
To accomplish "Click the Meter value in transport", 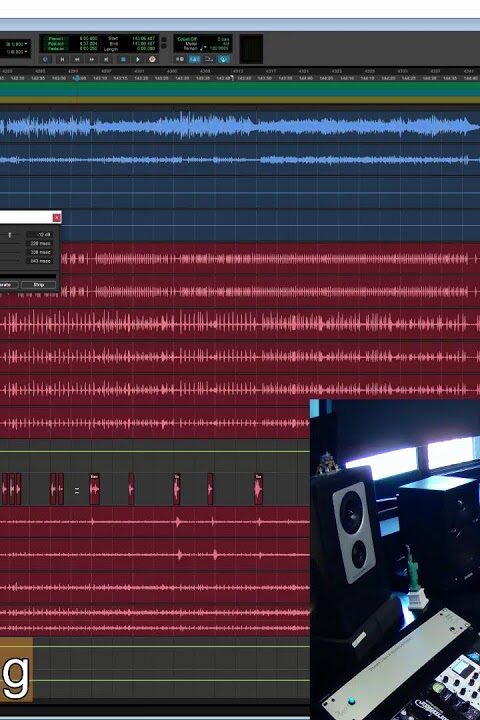I will coord(225,44).
